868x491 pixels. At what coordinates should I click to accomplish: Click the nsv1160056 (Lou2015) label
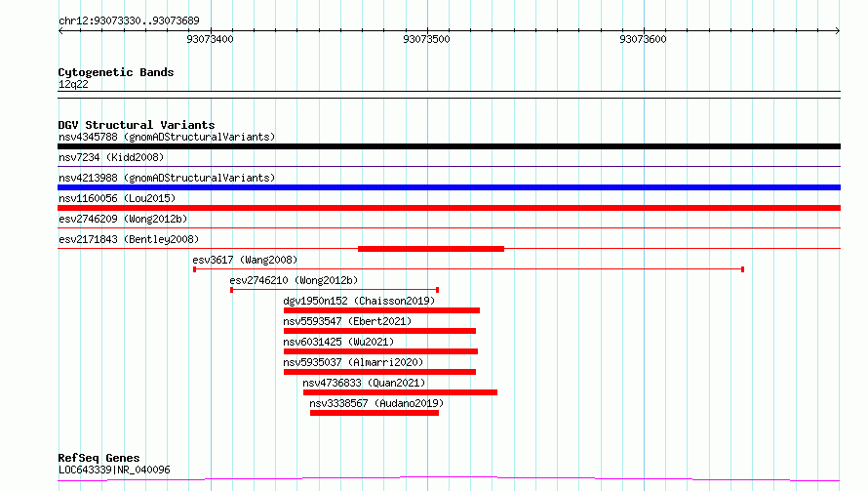coord(117,198)
